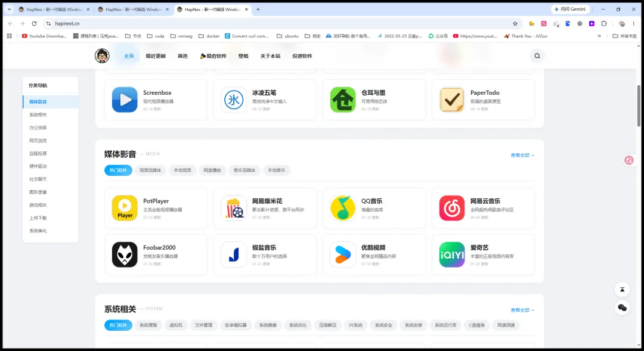Open 最夯软件 in the top nav
The height and width of the screenshot is (351, 644).
point(213,56)
